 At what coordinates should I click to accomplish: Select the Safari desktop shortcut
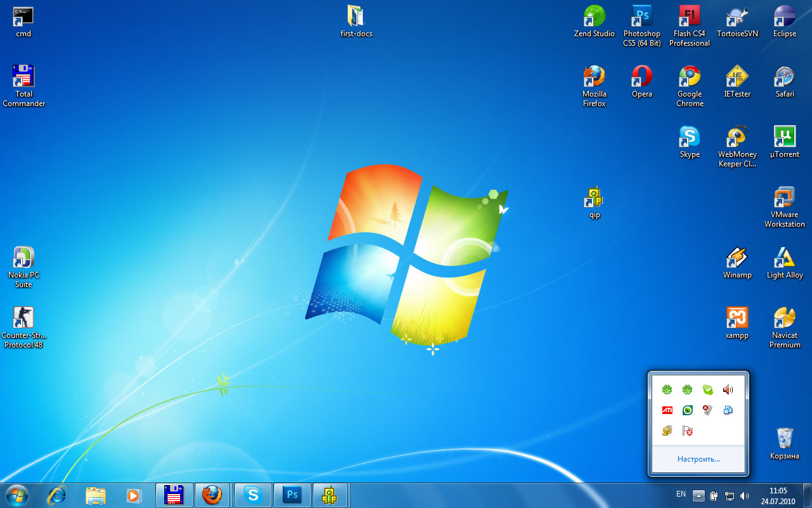(x=785, y=82)
